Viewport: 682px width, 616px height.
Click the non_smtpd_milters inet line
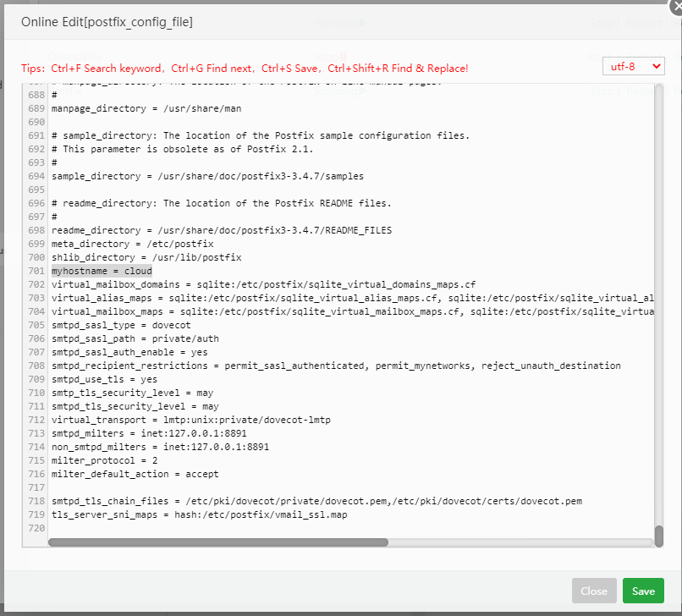160,447
